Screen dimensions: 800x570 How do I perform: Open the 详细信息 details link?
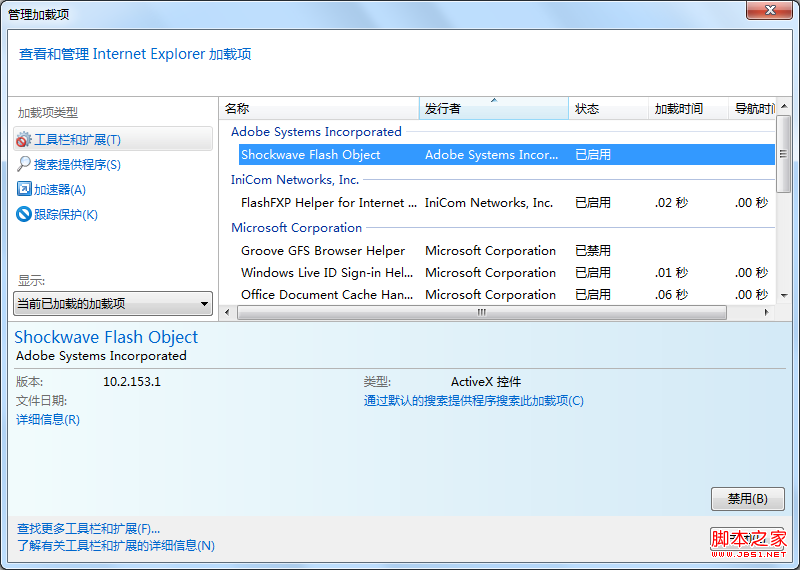[48, 420]
